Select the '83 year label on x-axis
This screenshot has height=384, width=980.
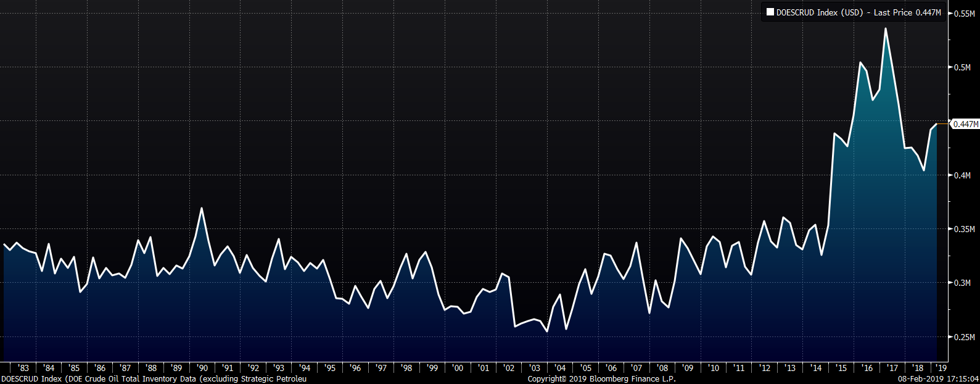[23, 368]
